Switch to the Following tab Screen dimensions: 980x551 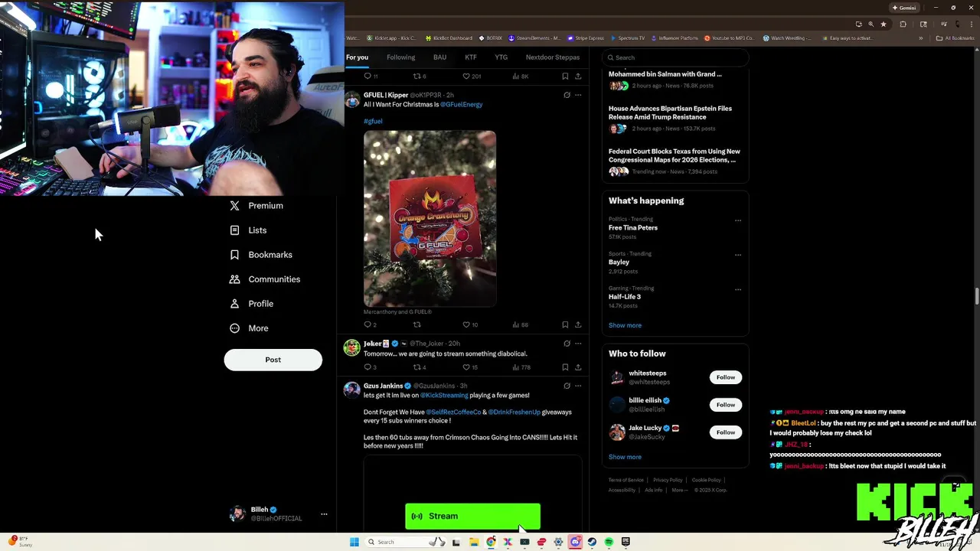tap(400, 57)
